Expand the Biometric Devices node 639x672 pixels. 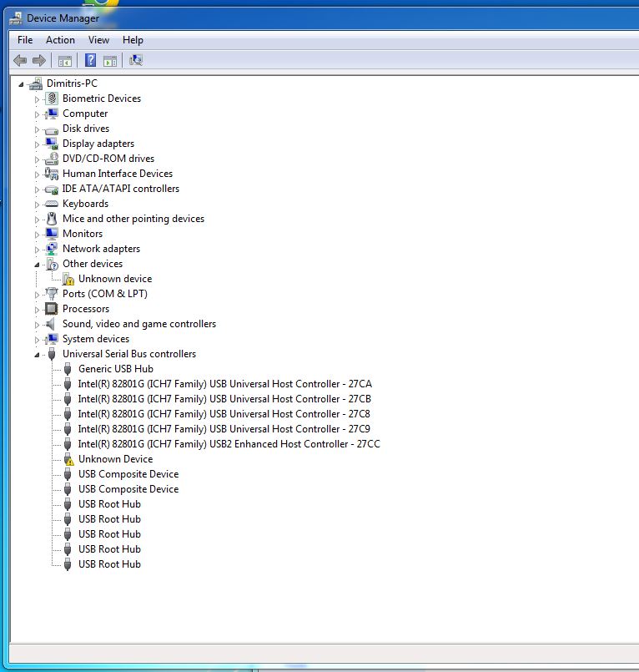coord(37,99)
